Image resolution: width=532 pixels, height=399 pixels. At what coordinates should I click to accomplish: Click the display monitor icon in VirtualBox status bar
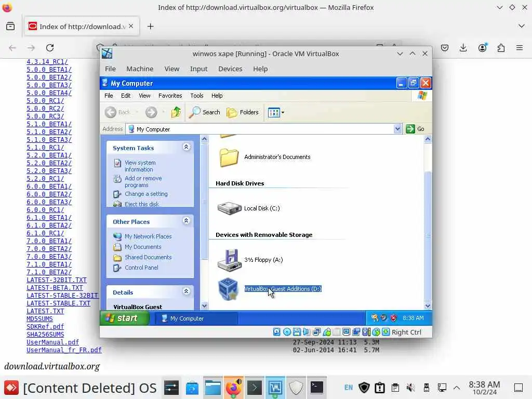pyautogui.click(x=347, y=332)
